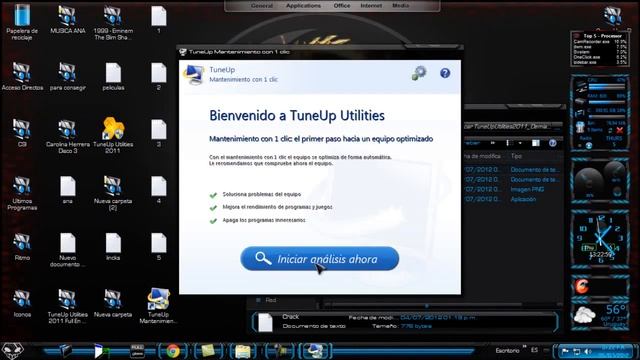Open the volume icon in system tray
Viewport: 640px width, 360px height.
pos(588,351)
